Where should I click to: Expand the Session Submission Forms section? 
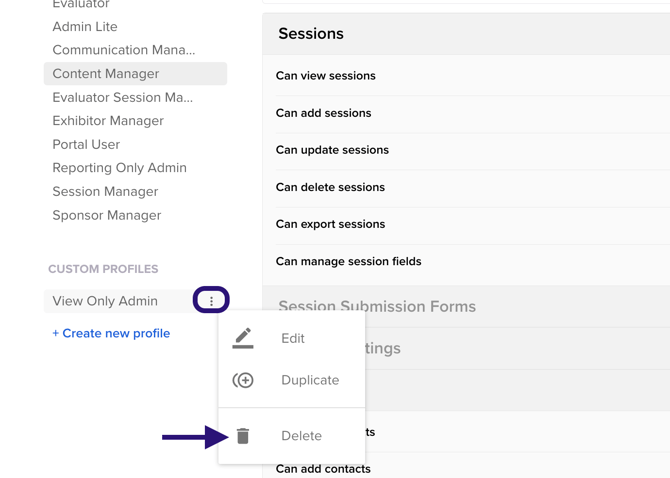coord(377,306)
